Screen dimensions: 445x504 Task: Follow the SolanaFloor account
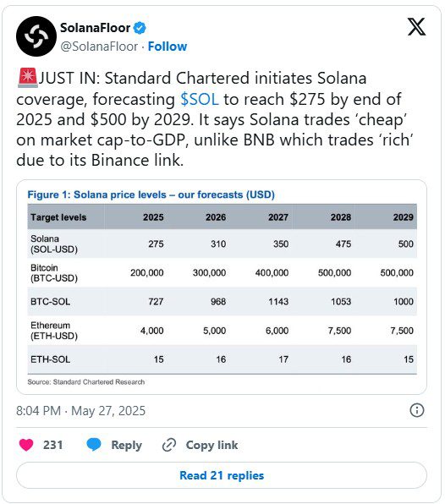pyautogui.click(x=168, y=47)
